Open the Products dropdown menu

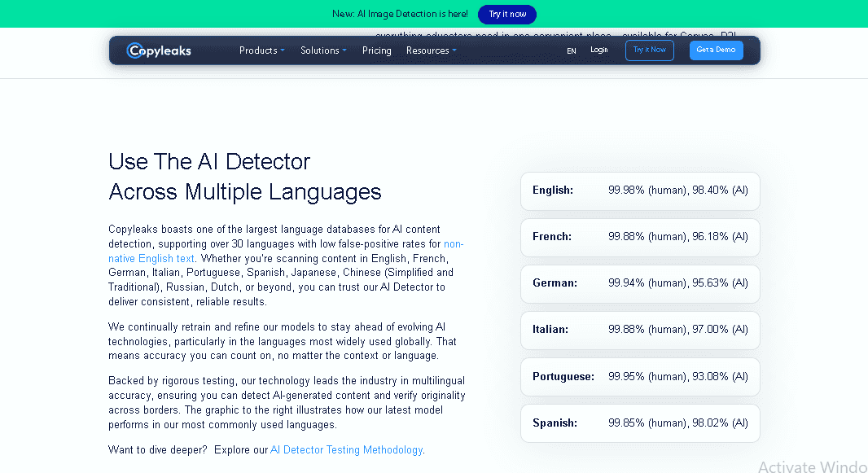pyautogui.click(x=261, y=50)
